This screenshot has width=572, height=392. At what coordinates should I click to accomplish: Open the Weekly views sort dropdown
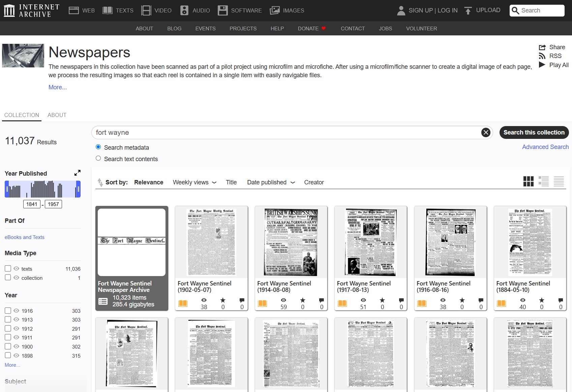click(194, 182)
